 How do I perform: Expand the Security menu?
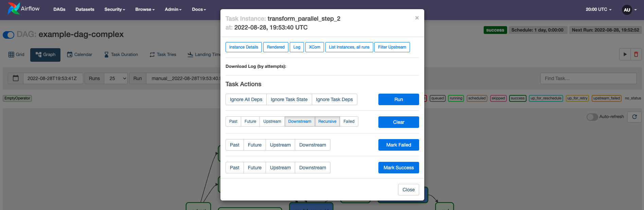click(x=115, y=9)
